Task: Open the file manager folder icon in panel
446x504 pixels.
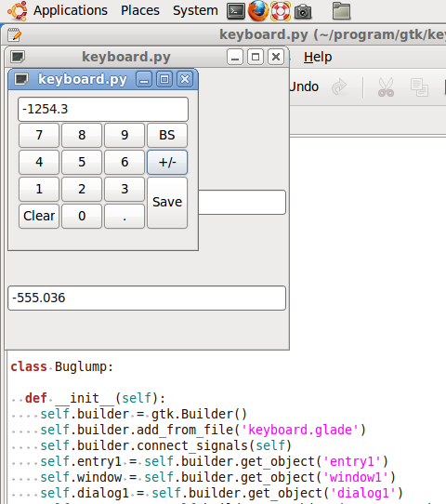Action: (341, 11)
